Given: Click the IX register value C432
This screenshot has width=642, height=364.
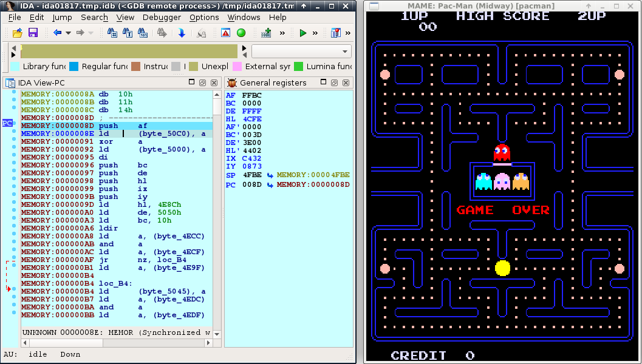Looking at the screenshot, I should click(251, 159).
